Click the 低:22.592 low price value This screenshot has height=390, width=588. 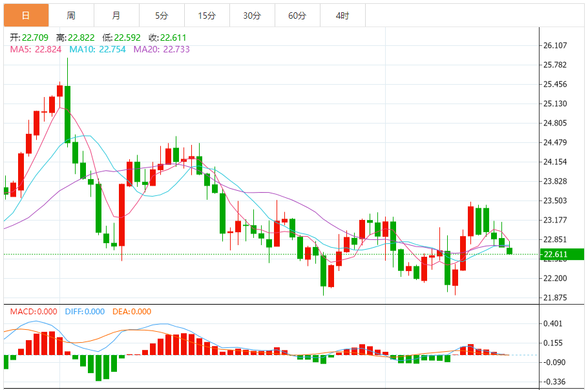121,38
